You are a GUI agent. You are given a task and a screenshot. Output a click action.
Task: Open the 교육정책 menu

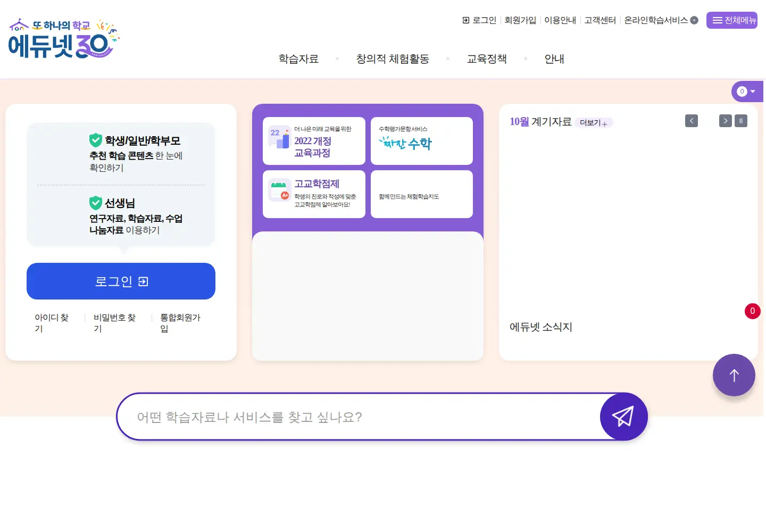pyautogui.click(x=487, y=59)
